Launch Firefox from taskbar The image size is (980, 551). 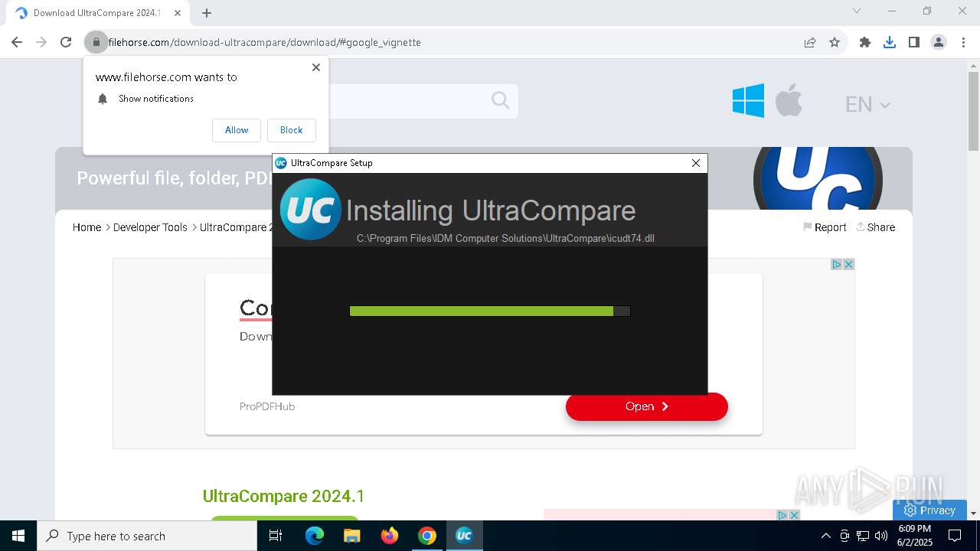[390, 536]
